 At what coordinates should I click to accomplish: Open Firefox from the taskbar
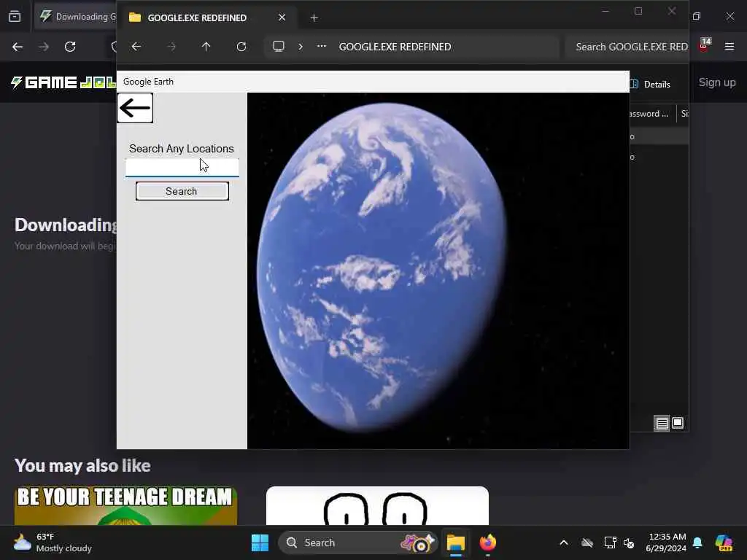tap(488, 542)
